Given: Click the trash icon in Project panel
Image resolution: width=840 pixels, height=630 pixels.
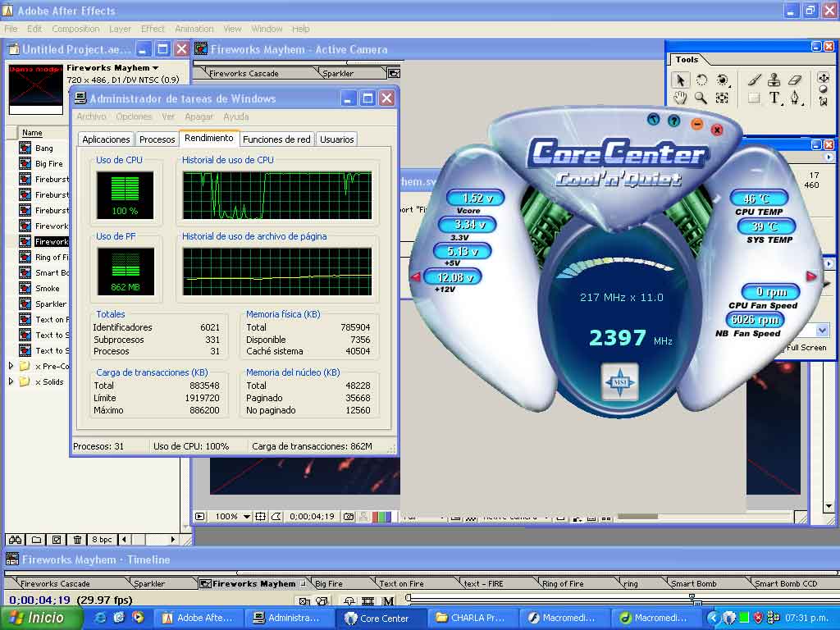Looking at the screenshot, I should tap(77, 539).
